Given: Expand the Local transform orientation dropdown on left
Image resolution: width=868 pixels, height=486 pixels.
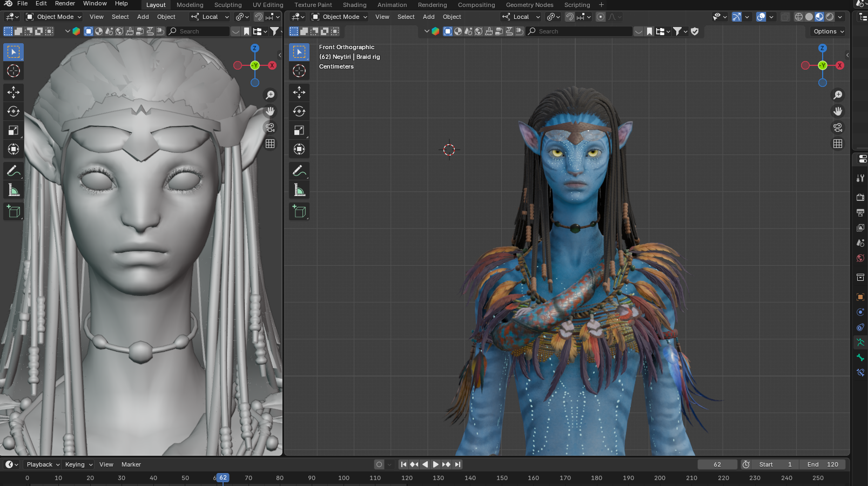Looking at the screenshot, I should click(x=210, y=17).
